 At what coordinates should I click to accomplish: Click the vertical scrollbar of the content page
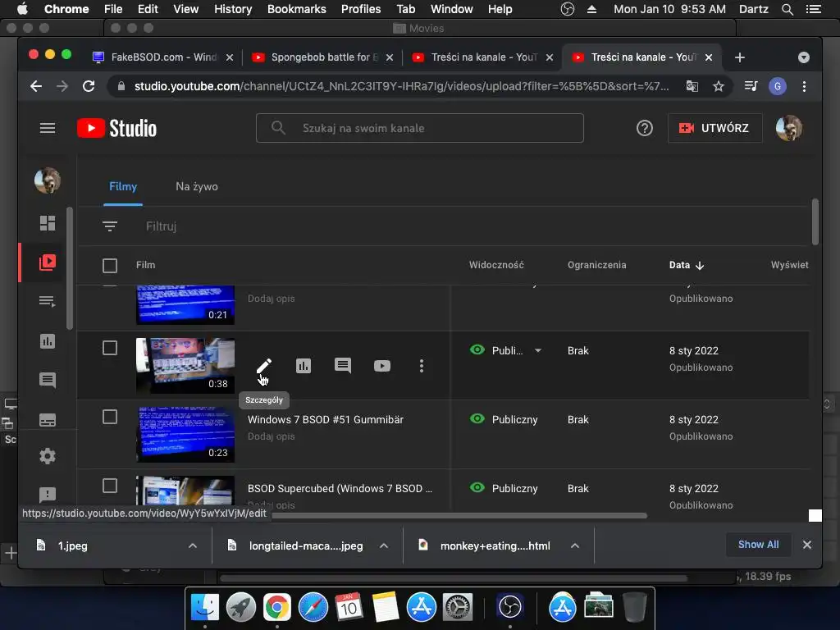[815, 221]
